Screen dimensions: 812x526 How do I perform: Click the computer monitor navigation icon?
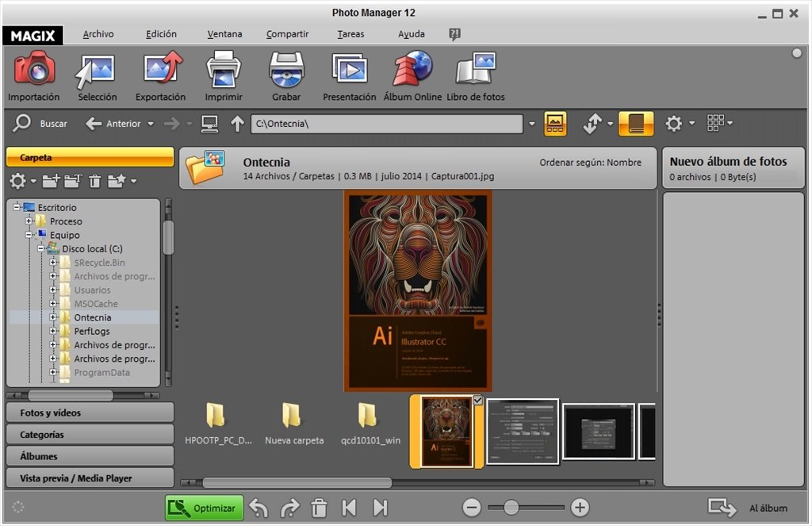[209, 124]
